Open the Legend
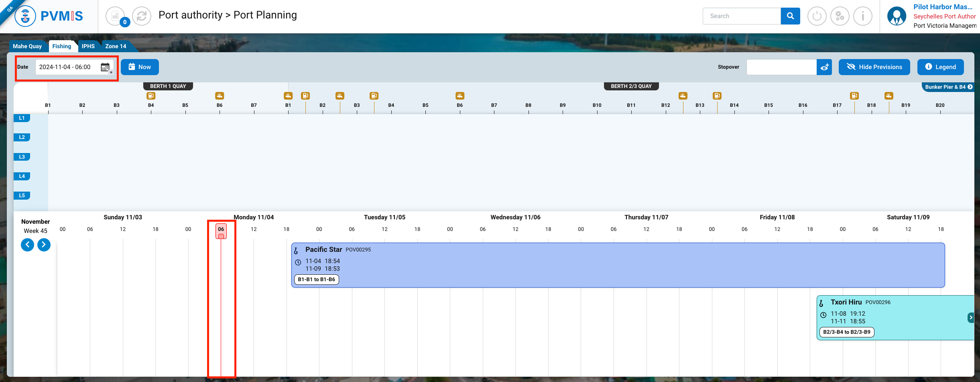Screen dimensions: 980x382 pyautogui.click(x=940, y=67)
